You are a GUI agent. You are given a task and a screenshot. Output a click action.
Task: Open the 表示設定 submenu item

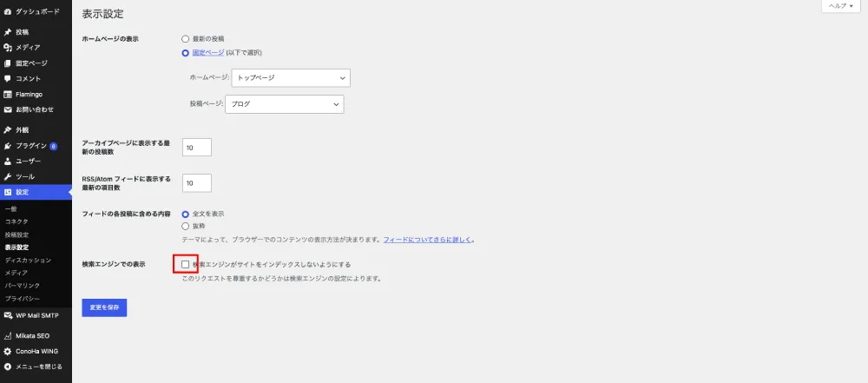16,248
